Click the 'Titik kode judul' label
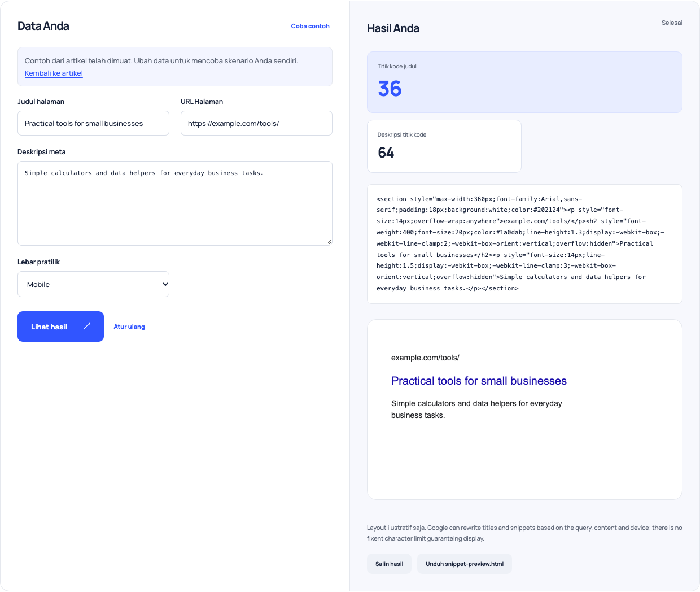The height and width of the screenshot is (592, 700). coord(397,66)
